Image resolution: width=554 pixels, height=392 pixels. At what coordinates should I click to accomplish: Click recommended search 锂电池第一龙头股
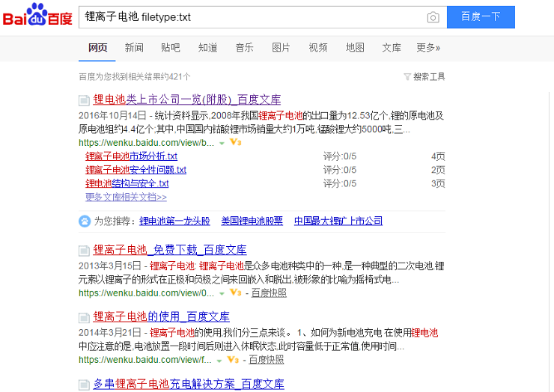pyautogui.click(x=174, y=221)
